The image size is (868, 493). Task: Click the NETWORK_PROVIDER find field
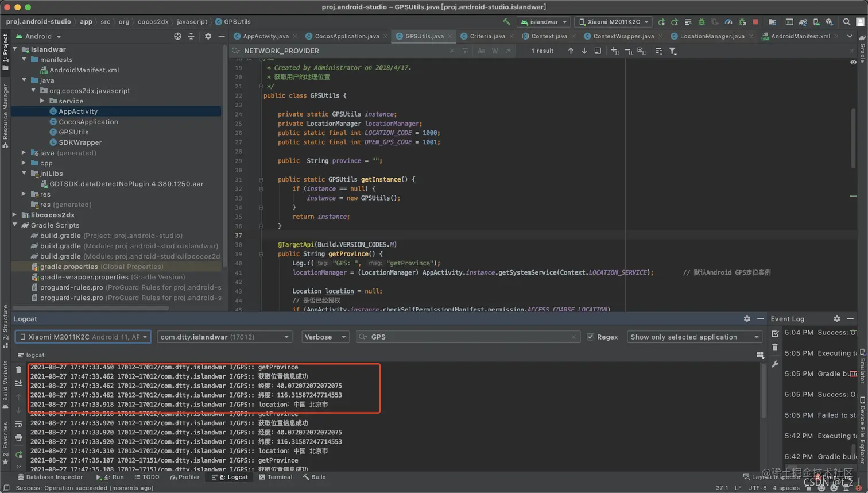pos(344,51)
